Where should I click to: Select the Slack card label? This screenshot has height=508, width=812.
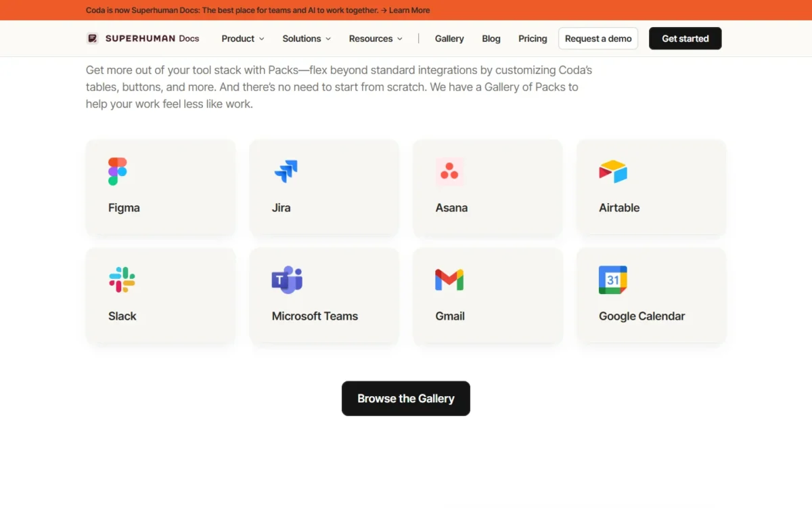point(122,316)
